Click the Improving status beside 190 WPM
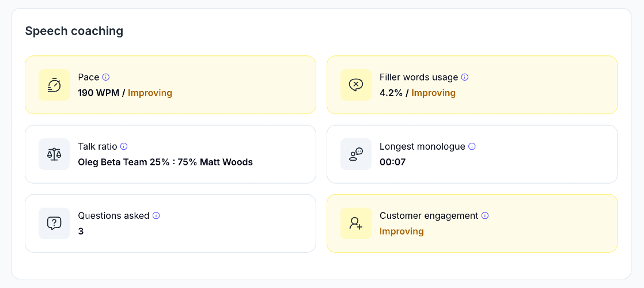The width and height of the screenshot is (644, 288). (x=150, y=93)
